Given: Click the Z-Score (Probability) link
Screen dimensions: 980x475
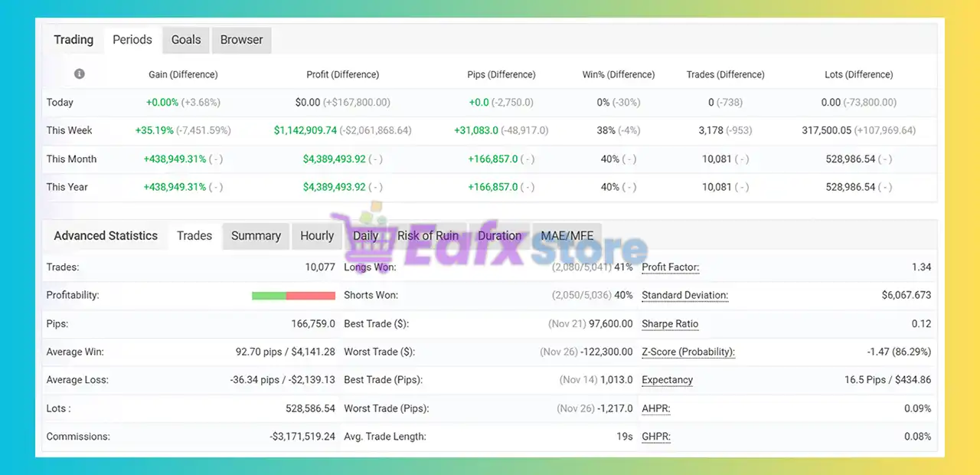Looking at the screenshot, I should click(688, 352).
